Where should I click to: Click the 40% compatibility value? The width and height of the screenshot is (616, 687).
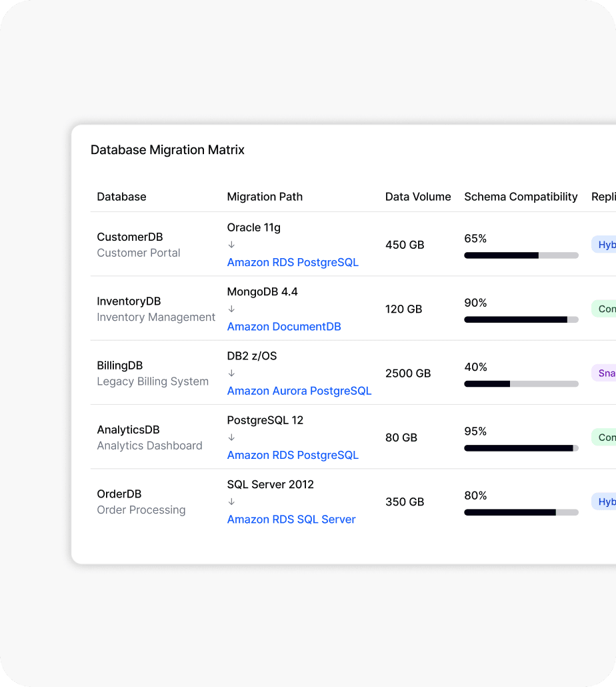click(x=475, y=367)
